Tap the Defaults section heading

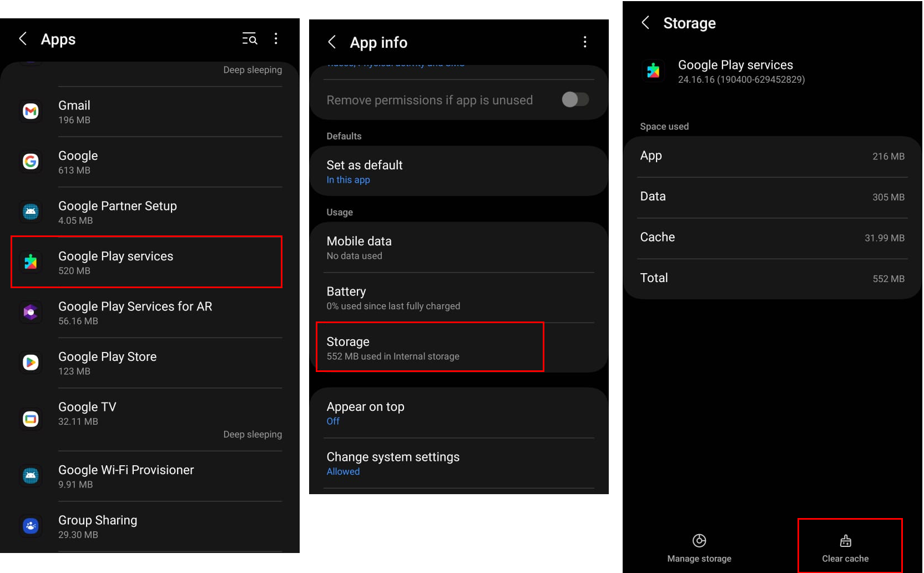pyautogui.click(x=344, y=136)
